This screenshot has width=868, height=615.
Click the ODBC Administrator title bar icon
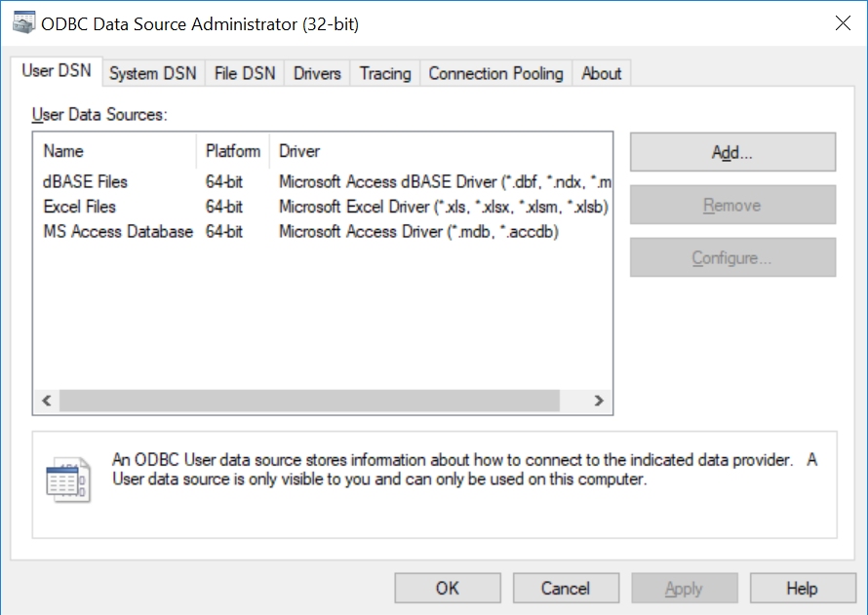[23, 23]
